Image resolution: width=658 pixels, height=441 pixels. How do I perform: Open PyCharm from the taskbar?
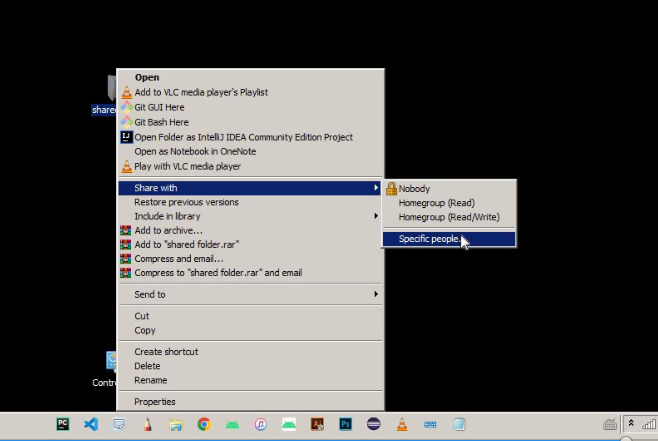pos(63,424)
